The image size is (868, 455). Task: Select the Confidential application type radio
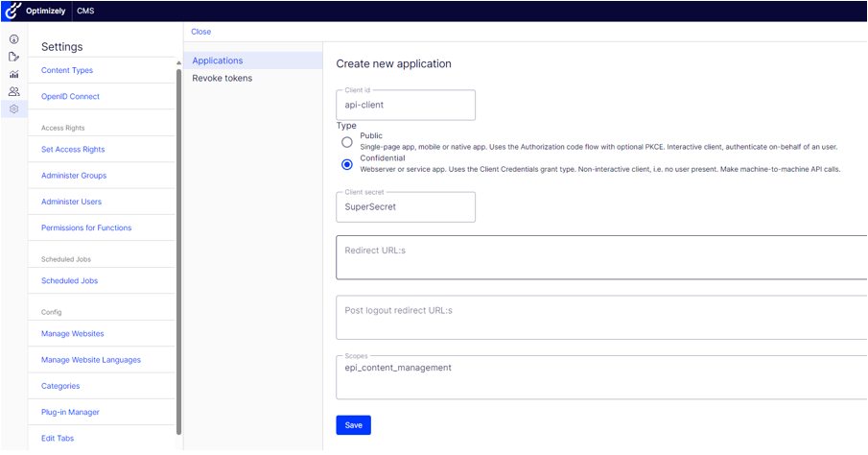tap(346, 164)
